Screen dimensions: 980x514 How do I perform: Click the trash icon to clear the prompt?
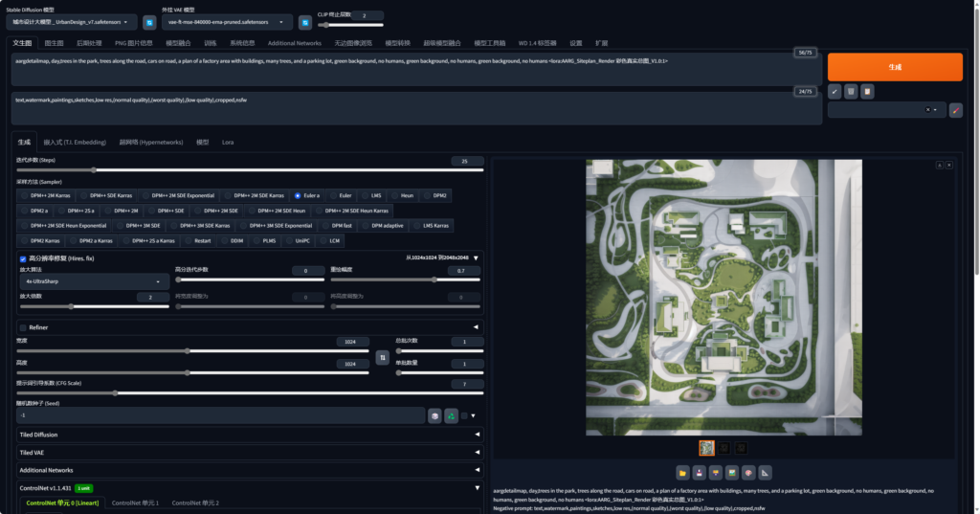click(851, 91)
